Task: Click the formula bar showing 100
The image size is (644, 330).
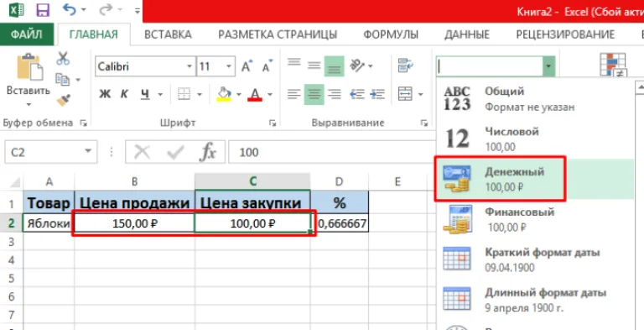Action: 331,152
